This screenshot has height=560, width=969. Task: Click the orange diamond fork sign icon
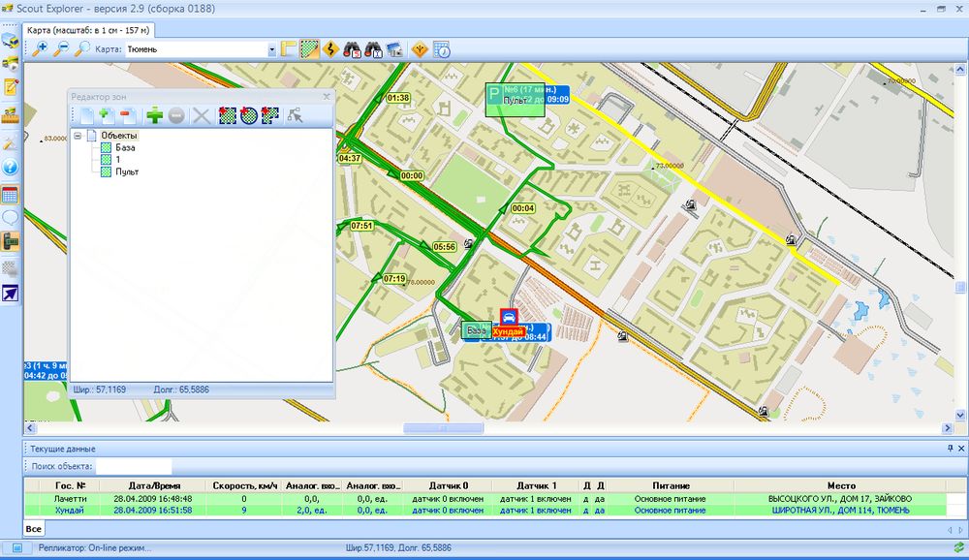coord(420,48)
